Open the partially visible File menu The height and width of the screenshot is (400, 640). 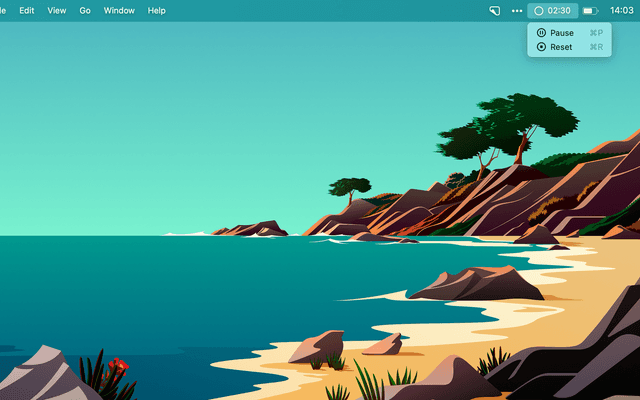click(x=3, y=10)
